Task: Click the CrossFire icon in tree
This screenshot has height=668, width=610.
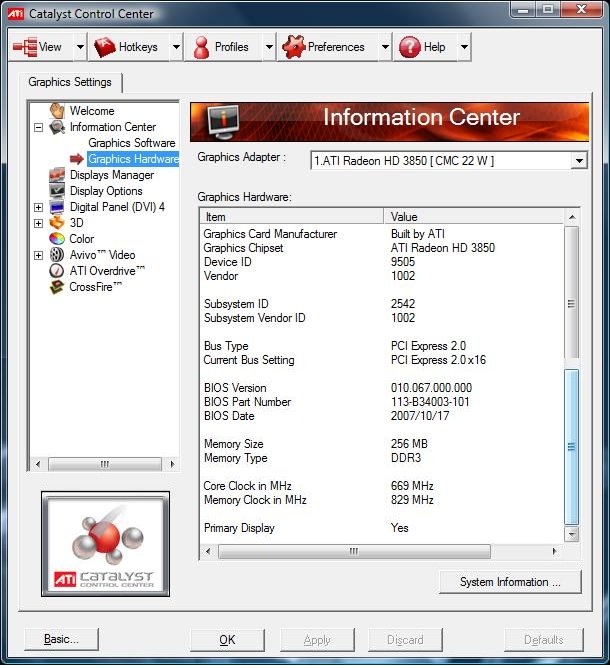Action: pyautogui.click(x=57, y=287)
